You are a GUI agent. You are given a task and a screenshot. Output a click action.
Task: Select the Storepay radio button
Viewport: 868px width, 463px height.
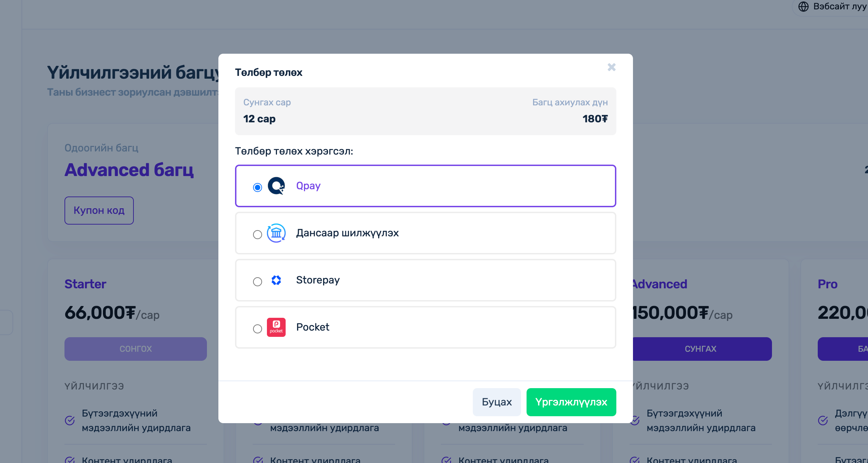tap(257, 282)
